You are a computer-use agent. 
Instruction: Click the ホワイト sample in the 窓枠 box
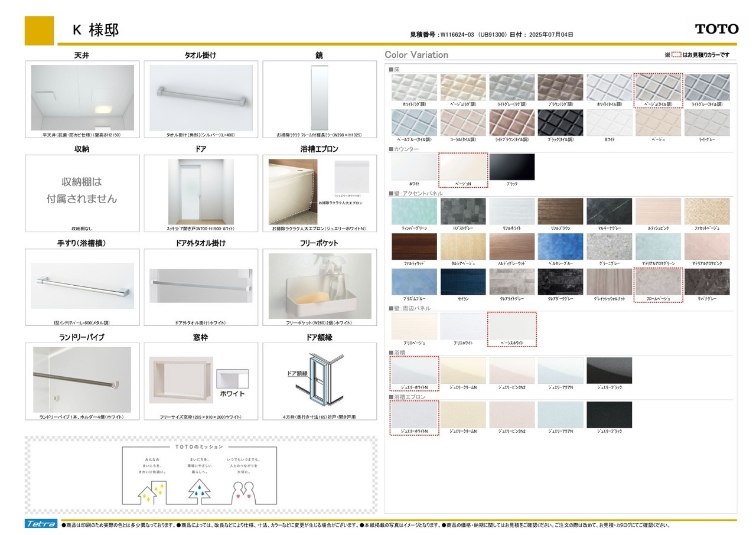coord(232,383)
